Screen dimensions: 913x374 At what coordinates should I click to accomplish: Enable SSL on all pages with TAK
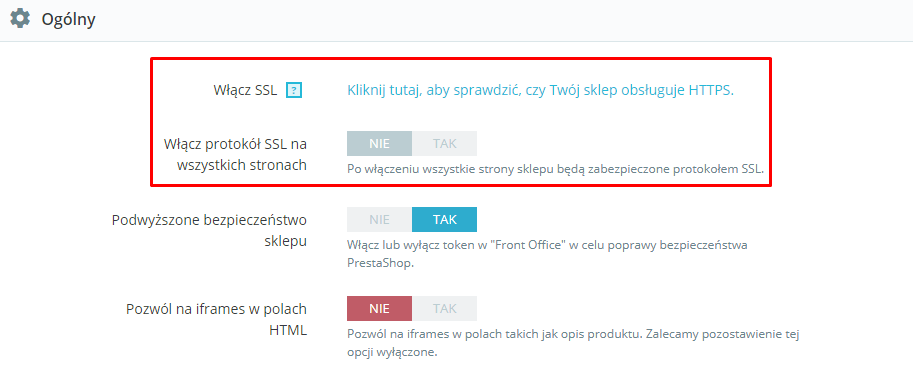click(444, 143)
